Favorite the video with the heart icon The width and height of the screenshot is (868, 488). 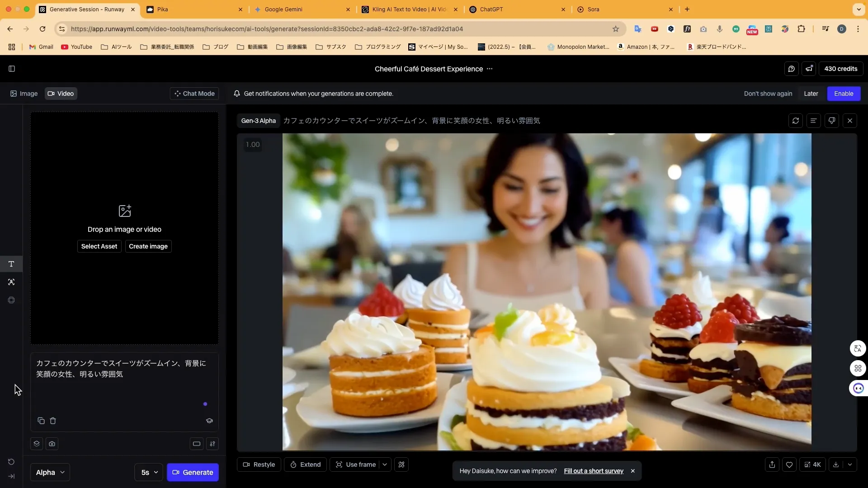[x=789, y=465]
